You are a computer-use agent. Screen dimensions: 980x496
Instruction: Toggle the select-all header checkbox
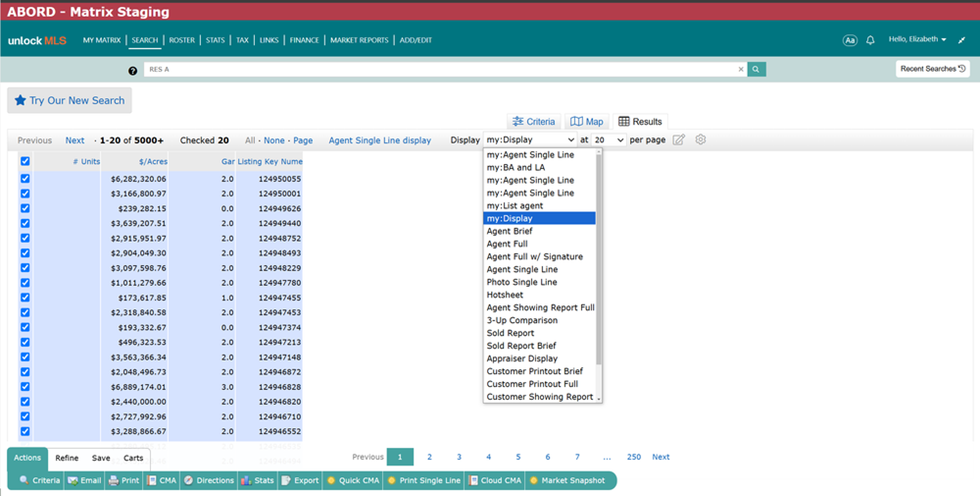[x=25, y=161]
